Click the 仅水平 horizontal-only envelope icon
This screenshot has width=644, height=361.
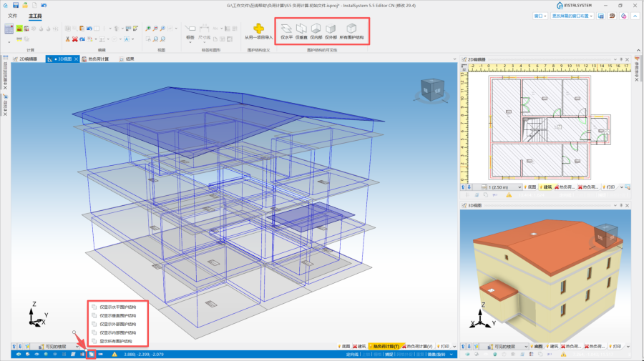[286, 30]
